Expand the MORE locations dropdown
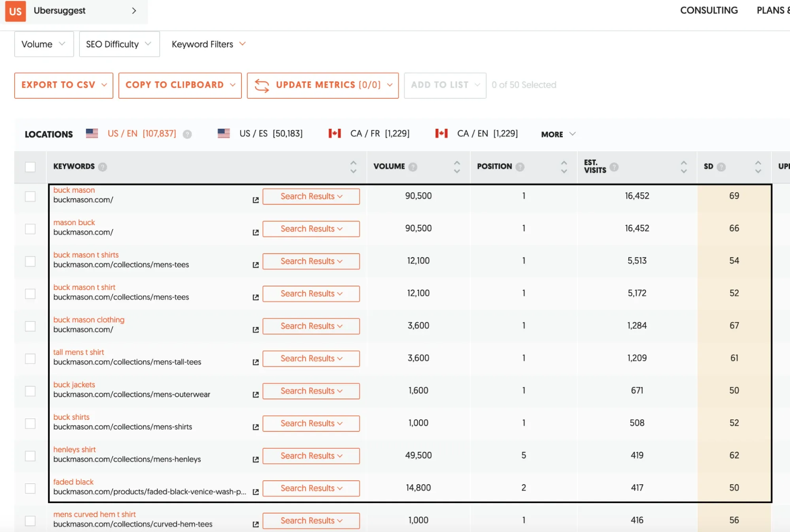Viewport: 790px width, 532px height. click(558, 134)
